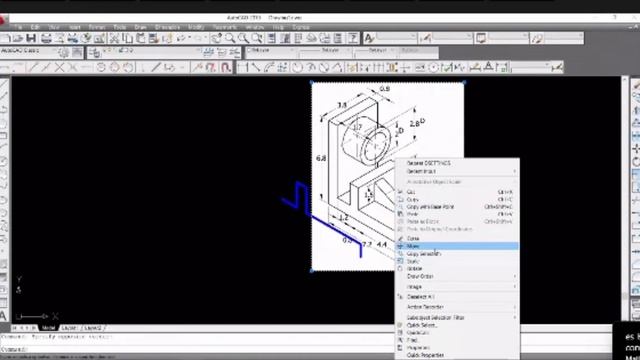Screen dimensions: 640x360
Task: Open the Properties palette toolbar icon
Action: pos(271,38)
